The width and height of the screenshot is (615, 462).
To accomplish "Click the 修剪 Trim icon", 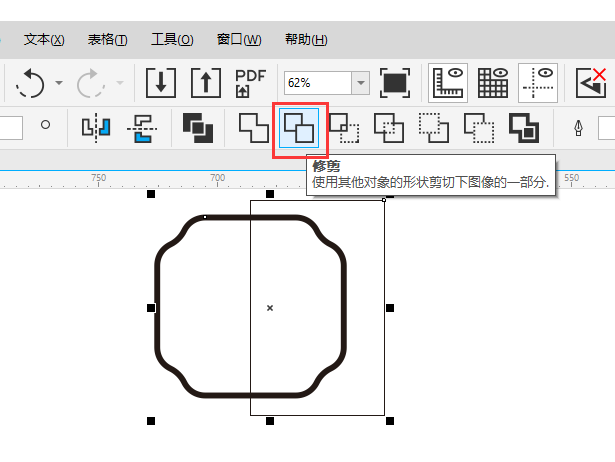I will pos(299,128).
